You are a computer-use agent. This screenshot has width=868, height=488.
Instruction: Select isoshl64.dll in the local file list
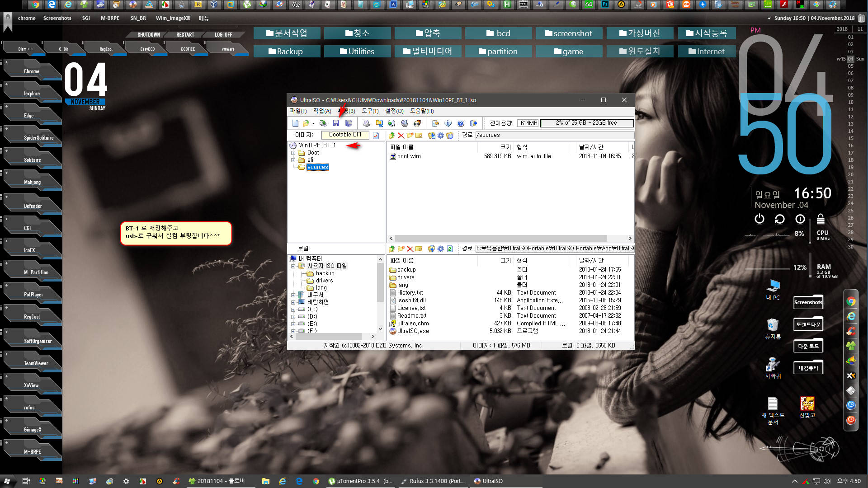point(411,300)
